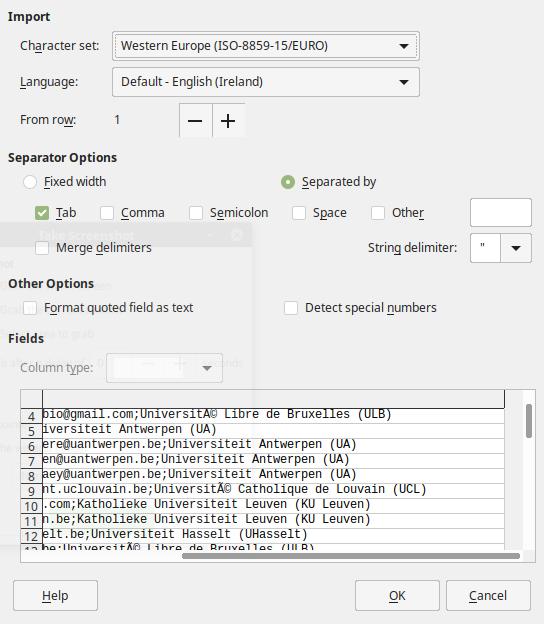
Task: Click the 'Catholique de Louvain (UCL)' preview row
Action: coord(273,489)
